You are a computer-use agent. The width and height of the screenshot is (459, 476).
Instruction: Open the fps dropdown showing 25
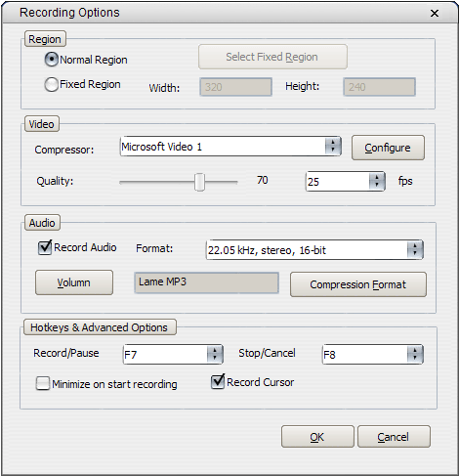tap(346, 181)
